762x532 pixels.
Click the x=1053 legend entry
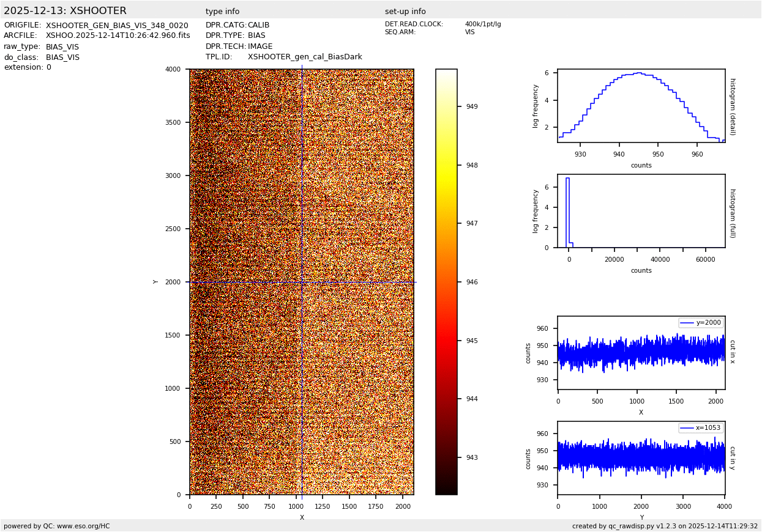(701, 428)
